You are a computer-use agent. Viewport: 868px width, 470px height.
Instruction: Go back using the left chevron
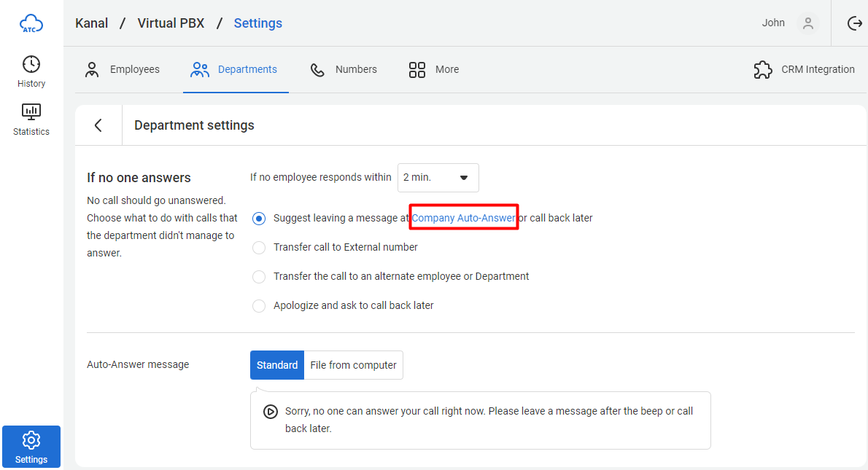[98, 125]
